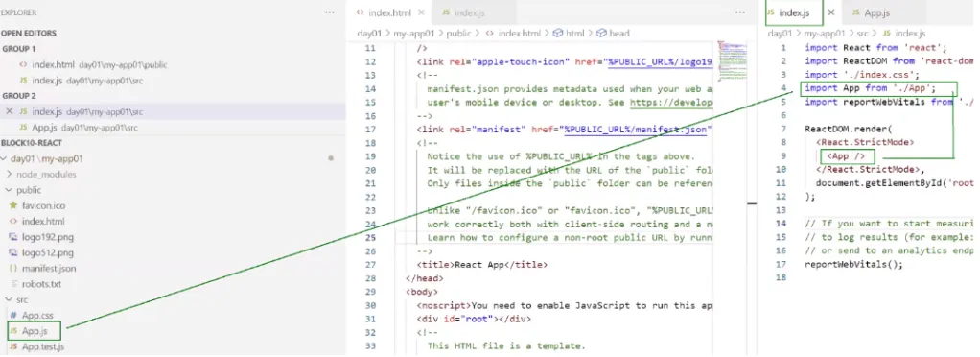980x357 pixels.
Task: Select index.js tab in right editor group
Action: point(794,12)
